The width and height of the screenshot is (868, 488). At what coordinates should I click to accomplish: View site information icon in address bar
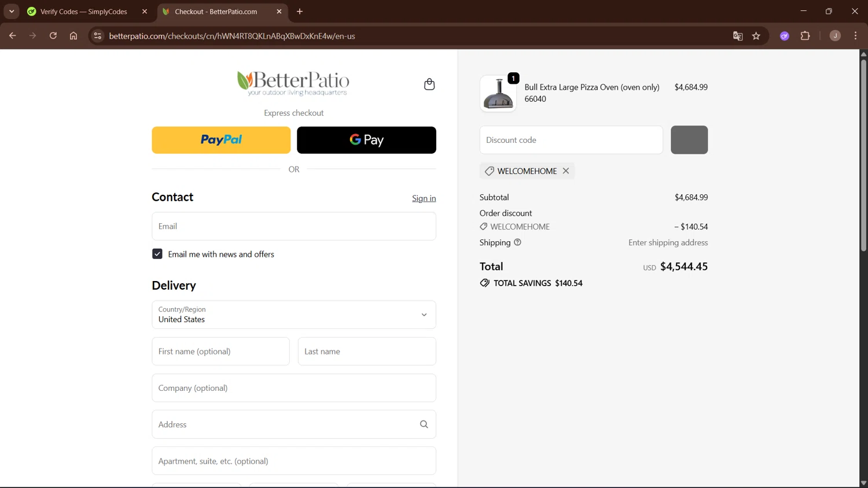[98, 36]
